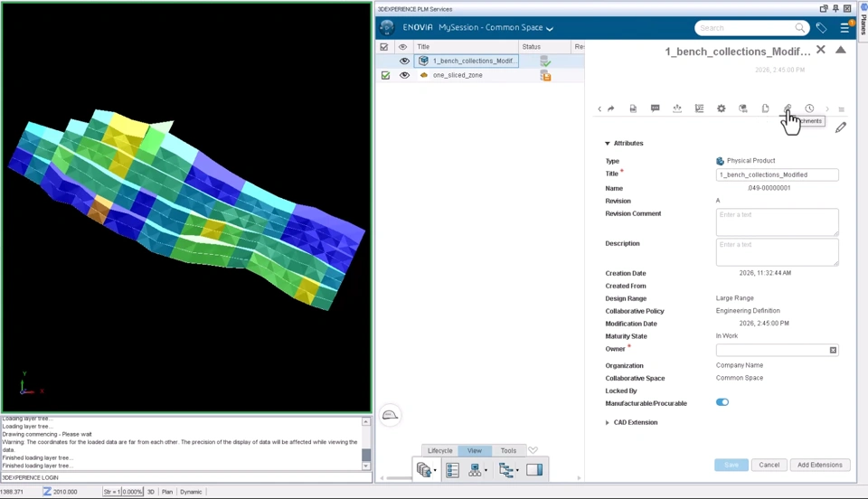The image size is (868, 499).
Task: Click the hierarchy network view icon
Action: (475, 470)
